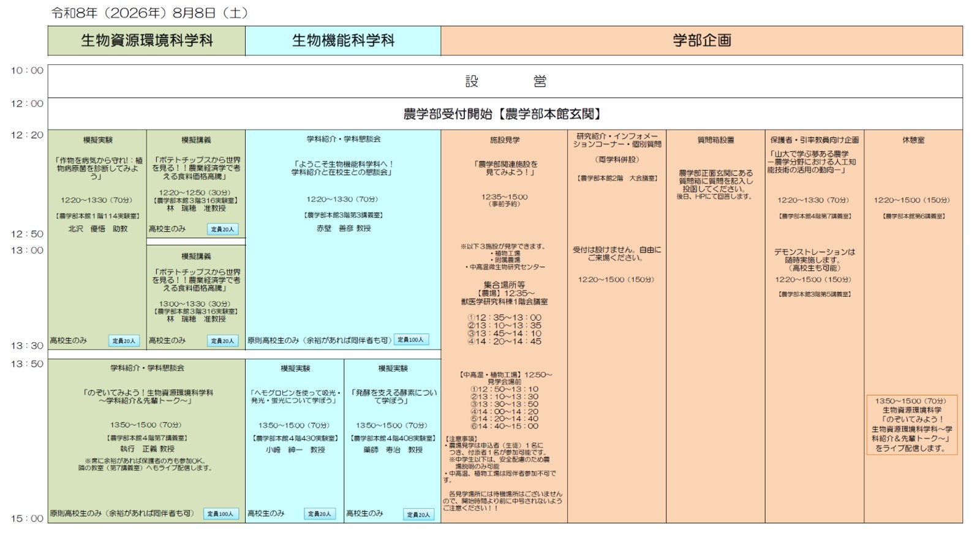Click the orange ライブ配信 notice box
Viewport: 980px width, 535px height.
pyautogui.click(x=912, y=425)
